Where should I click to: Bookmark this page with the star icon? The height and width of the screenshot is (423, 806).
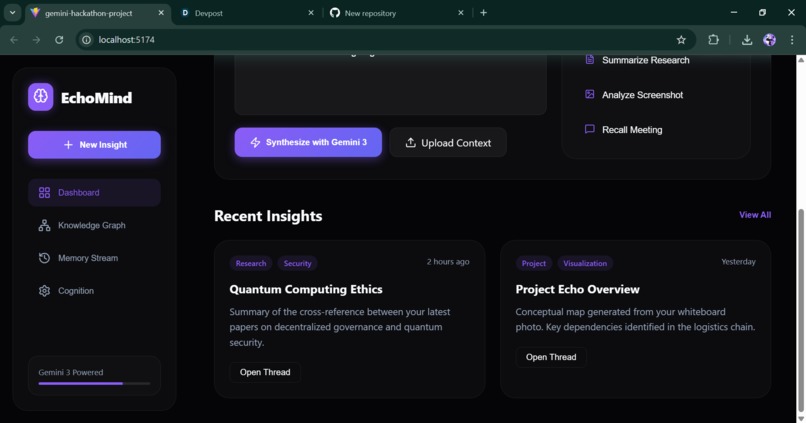681,40
